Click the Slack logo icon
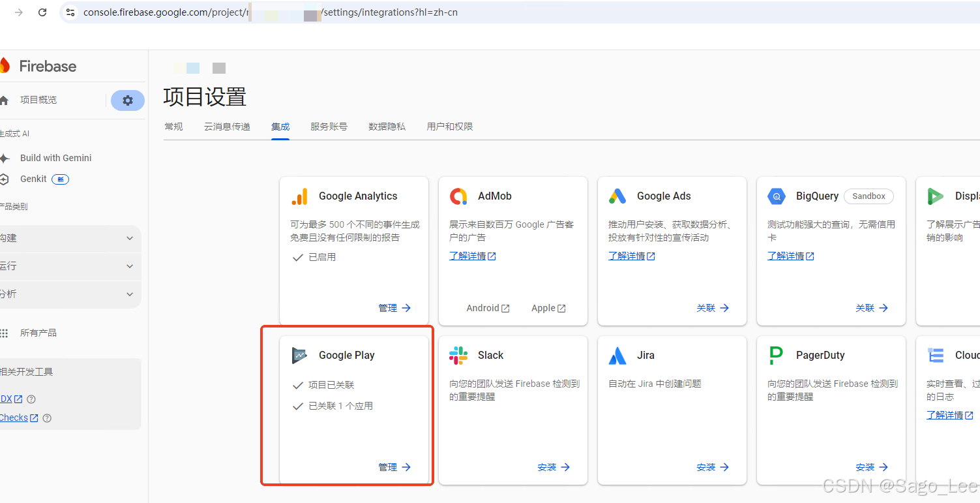Screen dimensions: 980x503 tap(458, 356)
